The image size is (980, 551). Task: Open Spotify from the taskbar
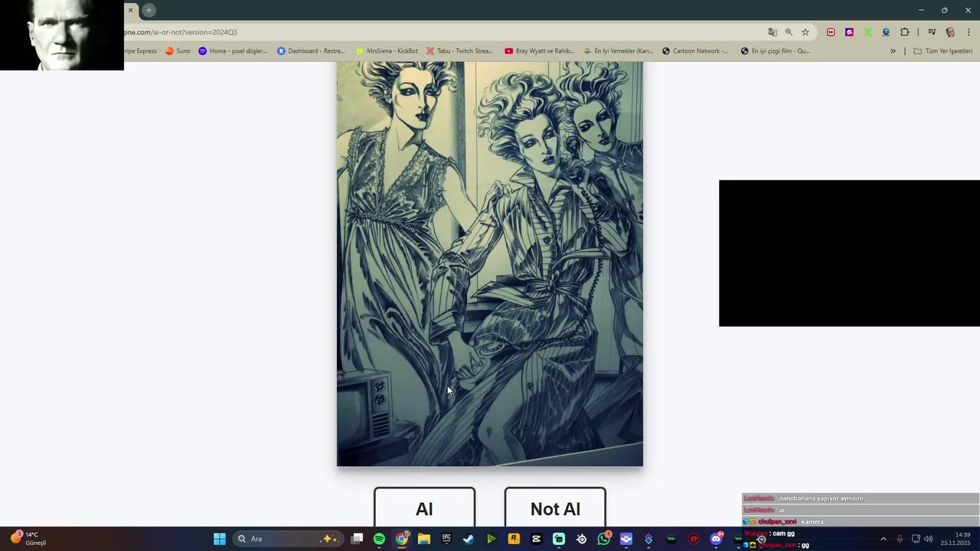tap(379, 539)
